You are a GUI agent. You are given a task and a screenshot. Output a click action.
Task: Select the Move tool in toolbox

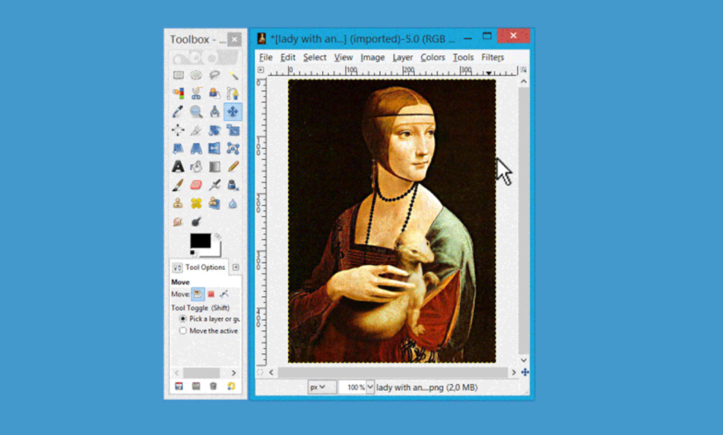(233, 112)
